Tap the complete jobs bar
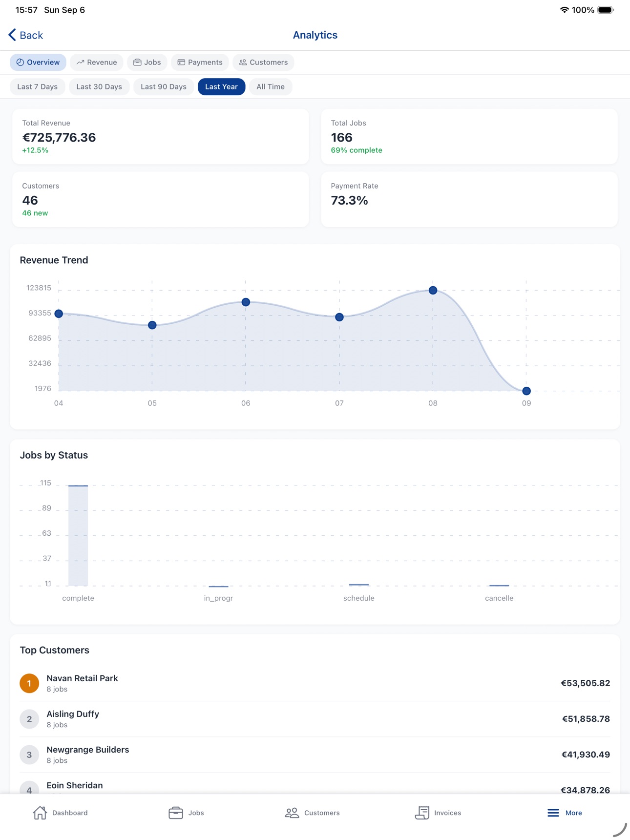 (x=78, y=535)
